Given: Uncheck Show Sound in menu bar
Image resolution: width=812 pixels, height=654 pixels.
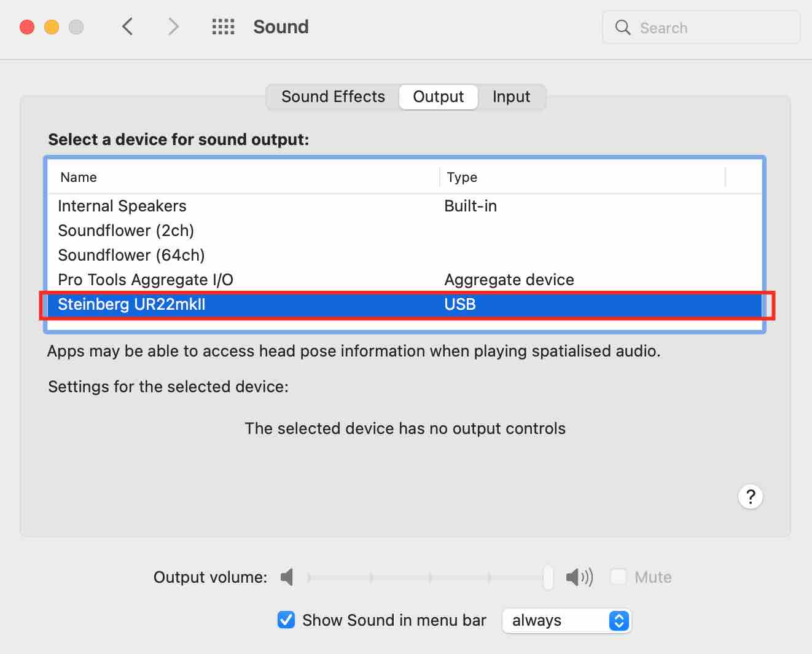Looking at the screenshot, I should click(x=286, y=620).
